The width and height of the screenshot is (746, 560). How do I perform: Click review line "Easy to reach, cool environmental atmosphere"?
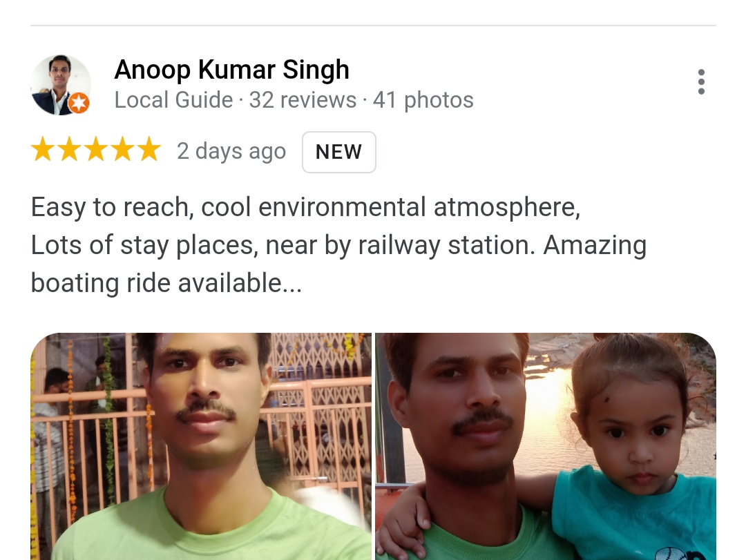click(305, 207)
